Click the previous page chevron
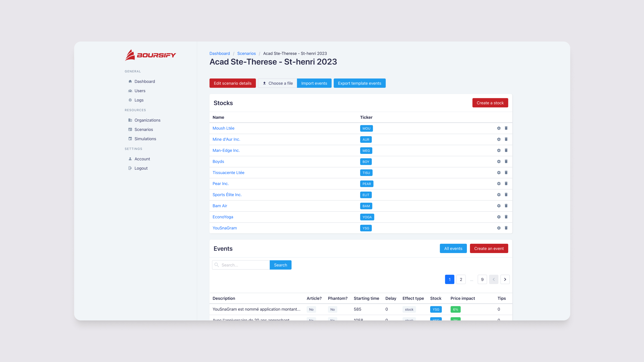This screenshot has width=644, height=362. click(494, 279)
